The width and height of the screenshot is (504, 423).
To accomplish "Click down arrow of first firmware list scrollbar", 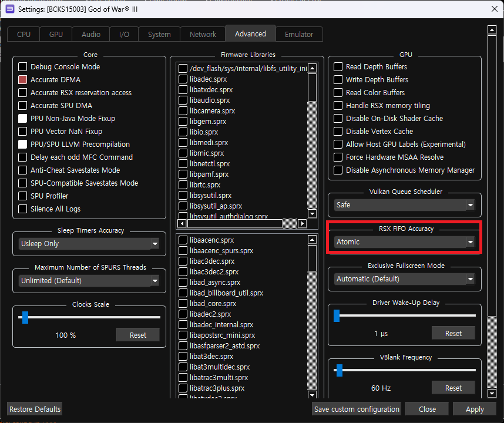I will click(x=312, y=213).
